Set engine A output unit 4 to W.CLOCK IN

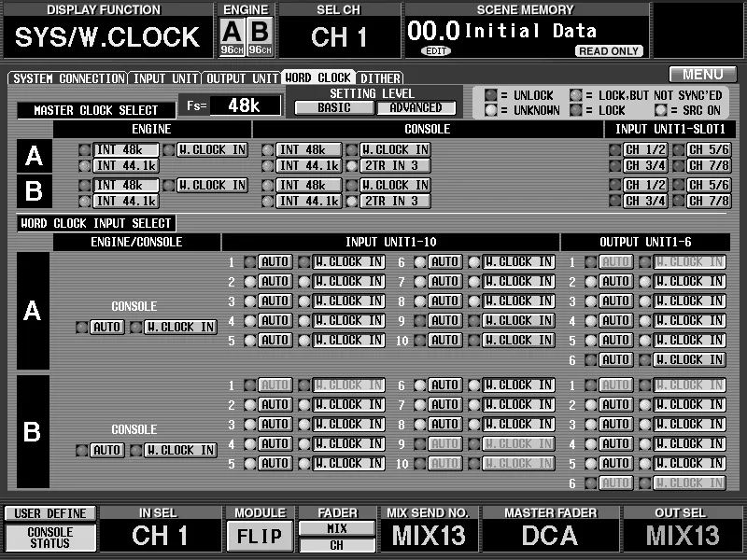[689, 320]
